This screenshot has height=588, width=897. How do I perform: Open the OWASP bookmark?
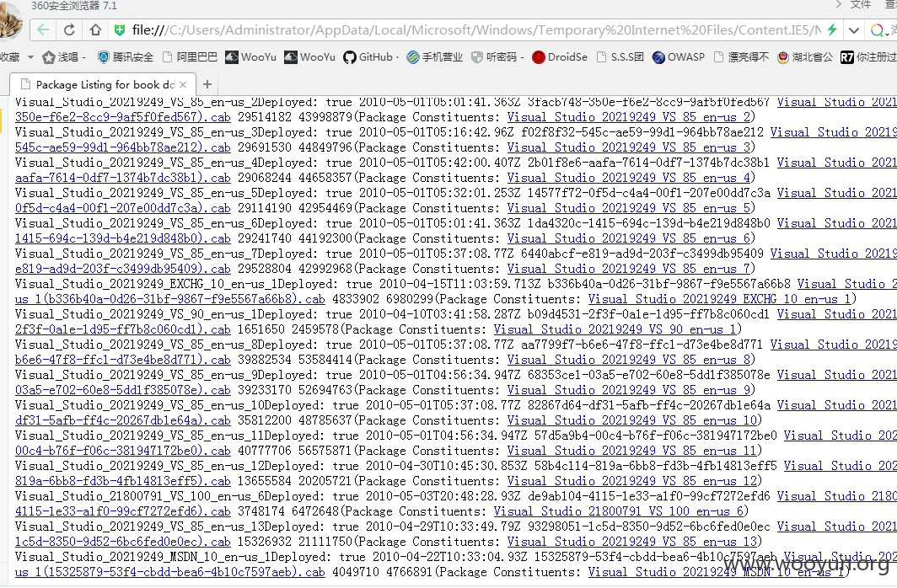(679, 57)
